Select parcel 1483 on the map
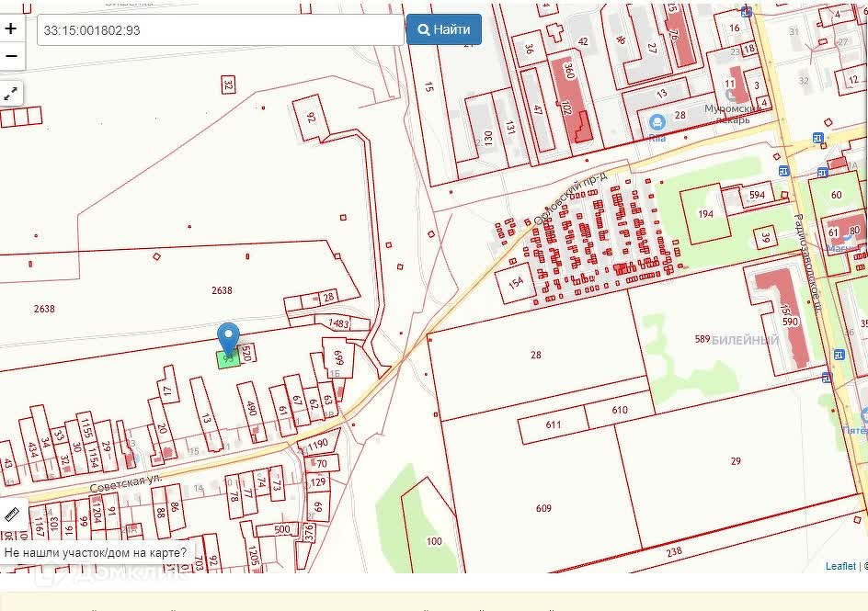This screenshot has height=611, width=868. (338, 322)
